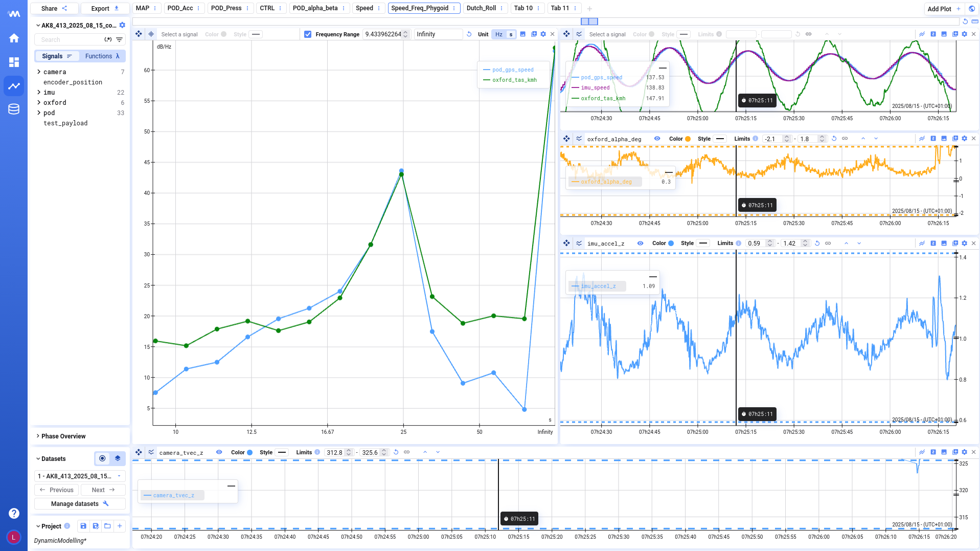Move oxford_alpha_deg signal up
Screen dimensions: 980x551
click(863, 139)
